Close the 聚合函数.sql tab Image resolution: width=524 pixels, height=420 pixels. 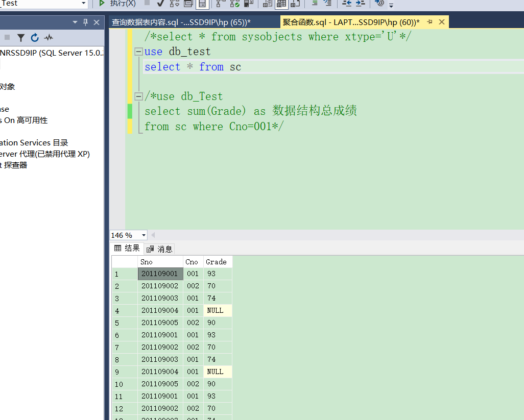pyautogui.click(x=442, y=22)
